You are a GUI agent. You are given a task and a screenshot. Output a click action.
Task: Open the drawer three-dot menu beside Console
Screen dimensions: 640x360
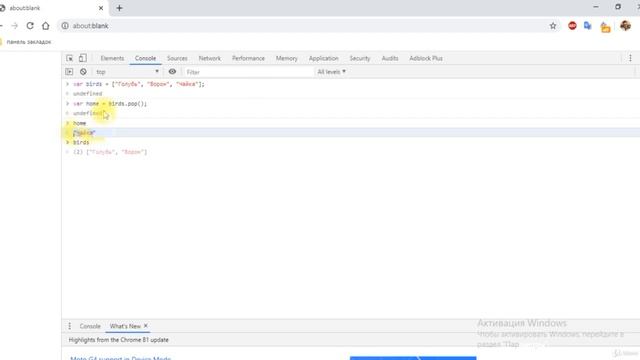tap(69, 326)
